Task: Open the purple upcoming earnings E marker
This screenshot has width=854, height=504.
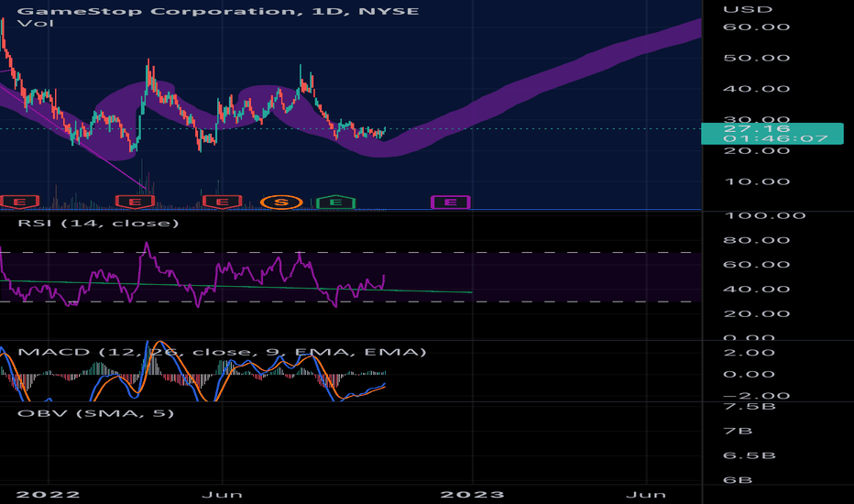Action: 451,203
